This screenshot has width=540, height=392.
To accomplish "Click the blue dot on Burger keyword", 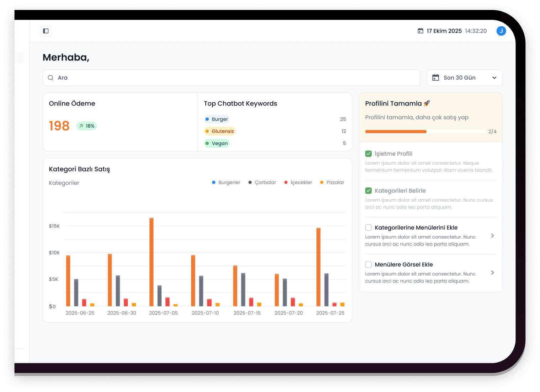I will coord(207,119).
